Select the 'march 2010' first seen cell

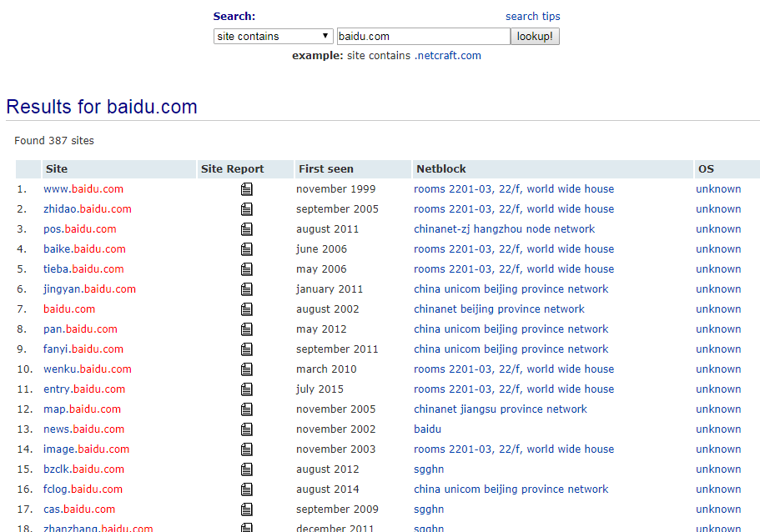coord(326,369)
